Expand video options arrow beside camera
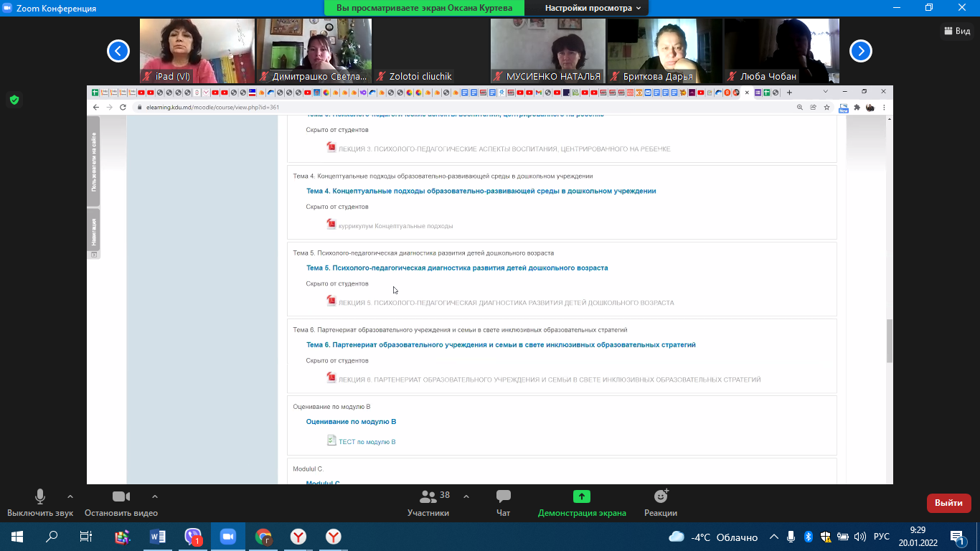 pos(154,496)
